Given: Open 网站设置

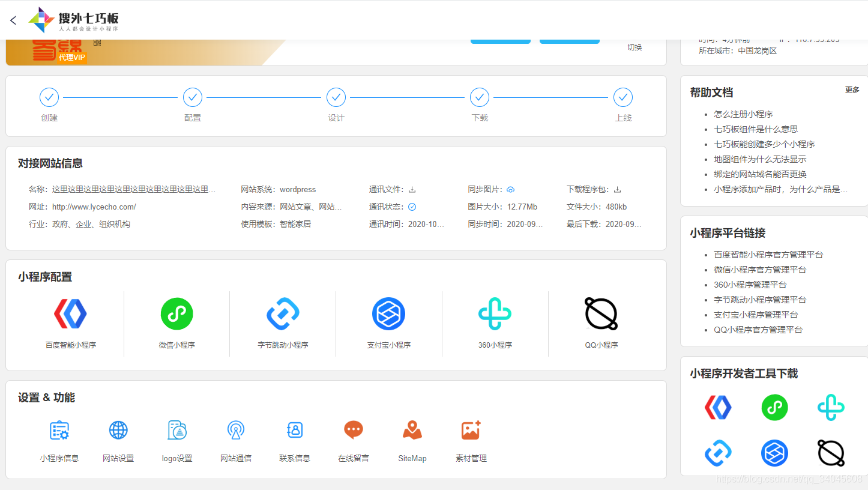Looking at the screenshot, I should click(x=118, y=441).
